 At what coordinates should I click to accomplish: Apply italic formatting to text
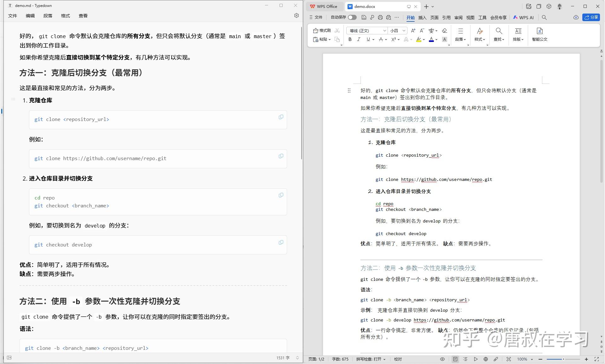[359, 39]
